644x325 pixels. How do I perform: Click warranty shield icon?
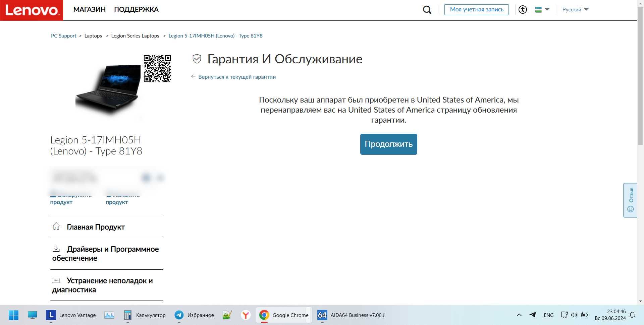(x=197, y=59)
